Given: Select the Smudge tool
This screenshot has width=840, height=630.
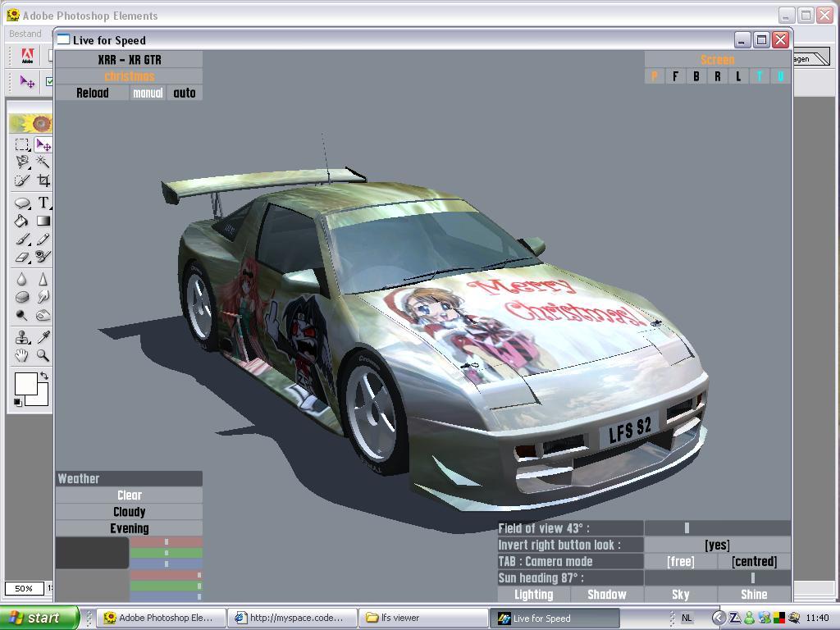Looking at the screenshot, I should point(43,297).
